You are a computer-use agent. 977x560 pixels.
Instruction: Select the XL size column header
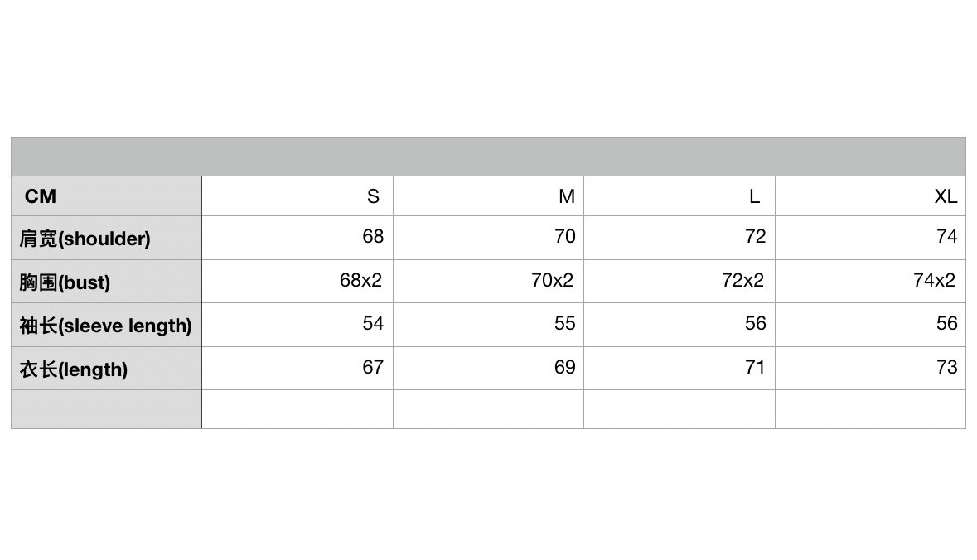[946, 196]
